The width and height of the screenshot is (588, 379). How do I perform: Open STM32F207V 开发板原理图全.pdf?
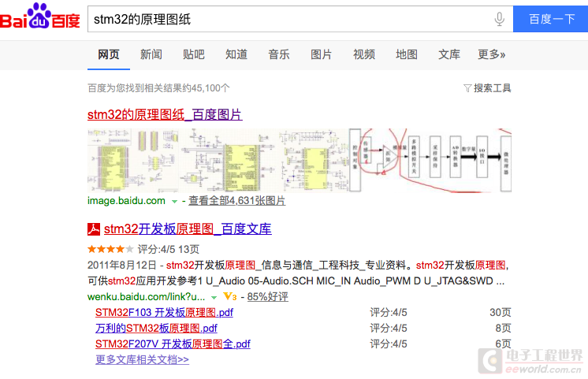point(173,344)
